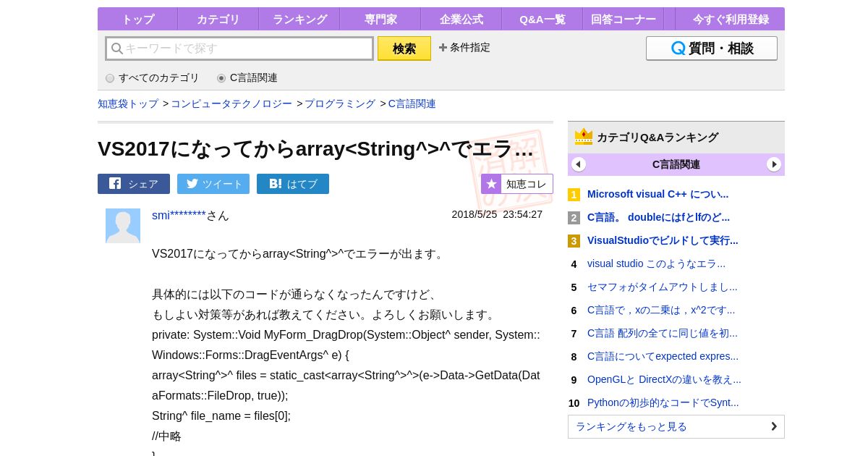Click the question title heading VS2017になってから

(315, 149)
